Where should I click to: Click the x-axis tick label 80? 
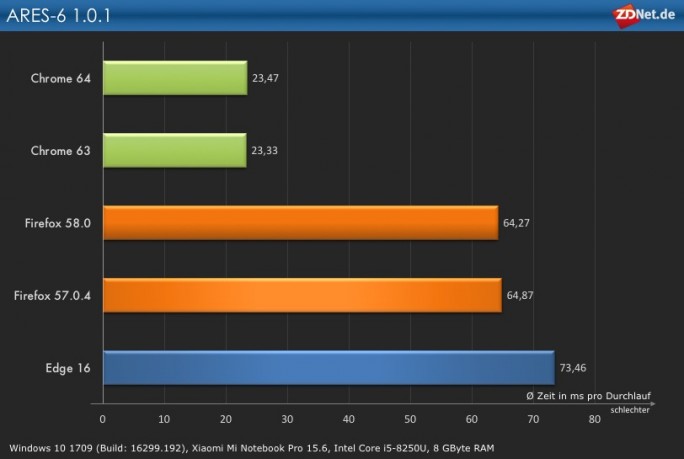595,419
